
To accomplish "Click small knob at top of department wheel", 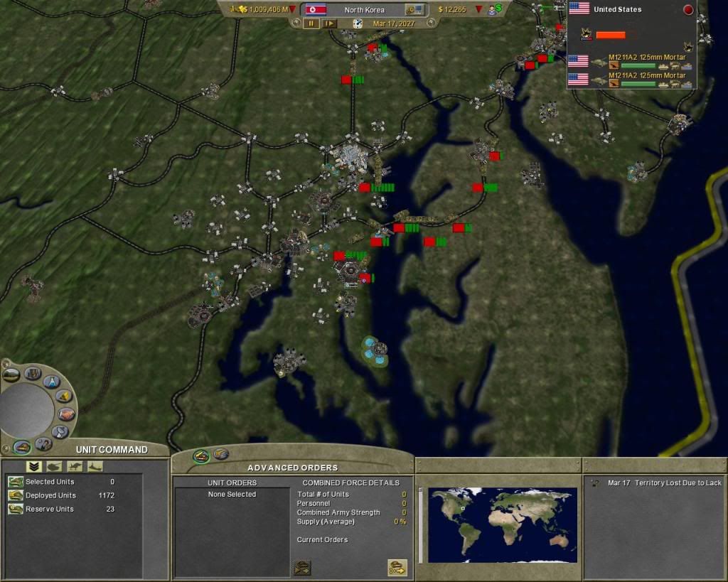I will [6, 363].
